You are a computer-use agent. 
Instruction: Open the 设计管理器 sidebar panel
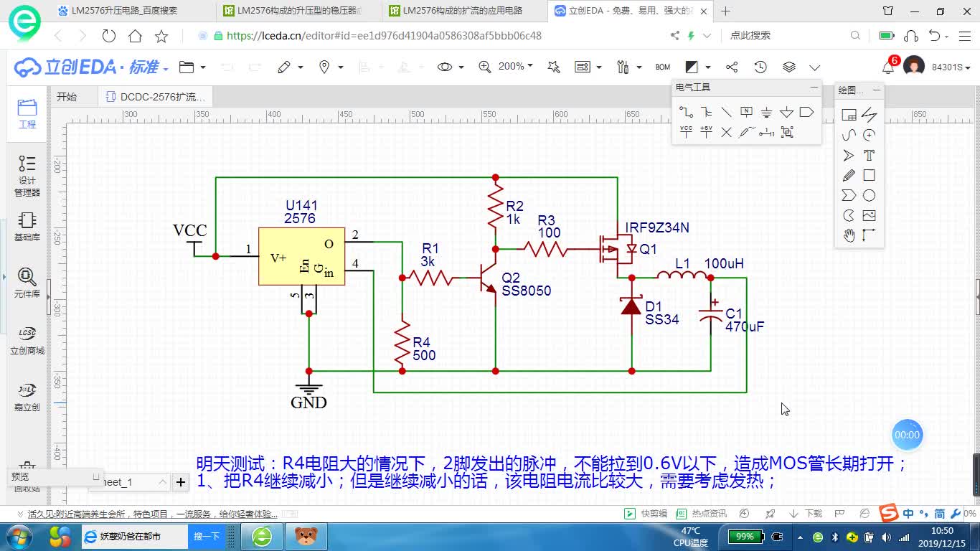click(x=27, y=176)
